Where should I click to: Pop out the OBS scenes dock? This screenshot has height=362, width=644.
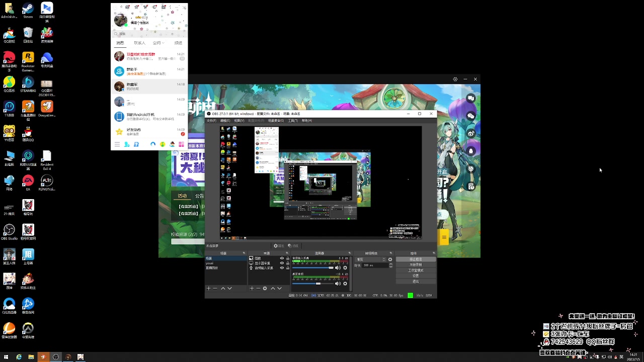click(x=244, y=253)
